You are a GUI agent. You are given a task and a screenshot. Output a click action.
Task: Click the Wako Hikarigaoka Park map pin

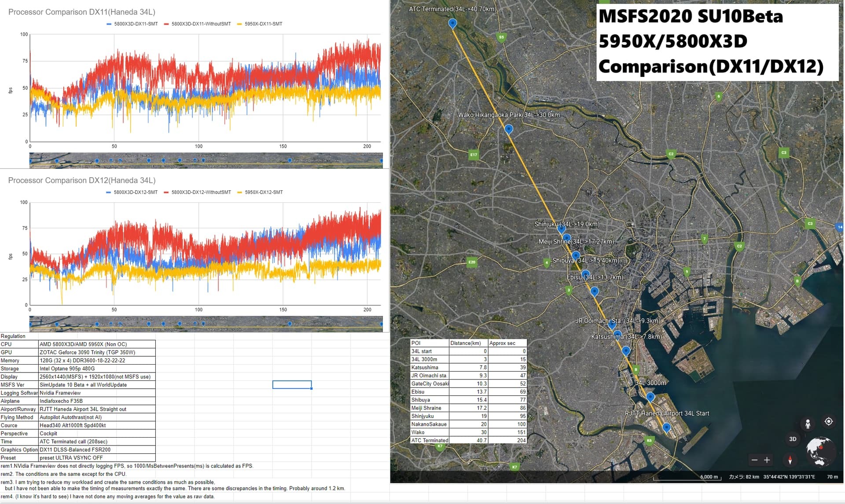pos(508,129)
